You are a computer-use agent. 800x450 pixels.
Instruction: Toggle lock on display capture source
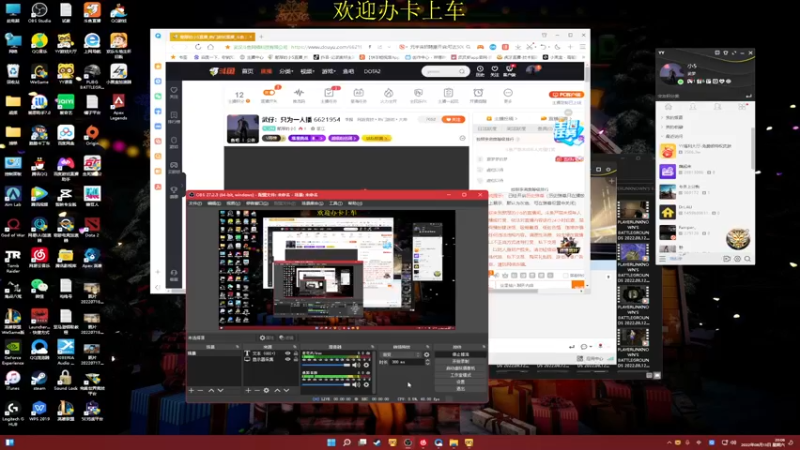pos(295,359)
